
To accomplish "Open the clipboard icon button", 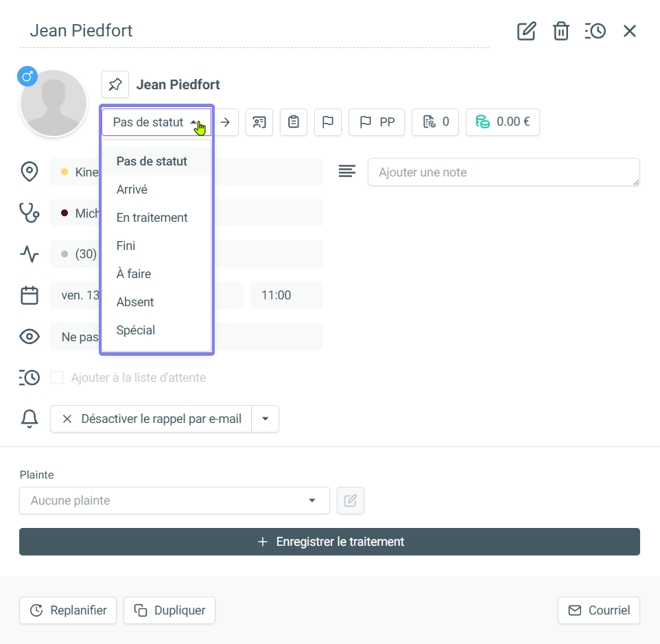I will click(294, 122).
